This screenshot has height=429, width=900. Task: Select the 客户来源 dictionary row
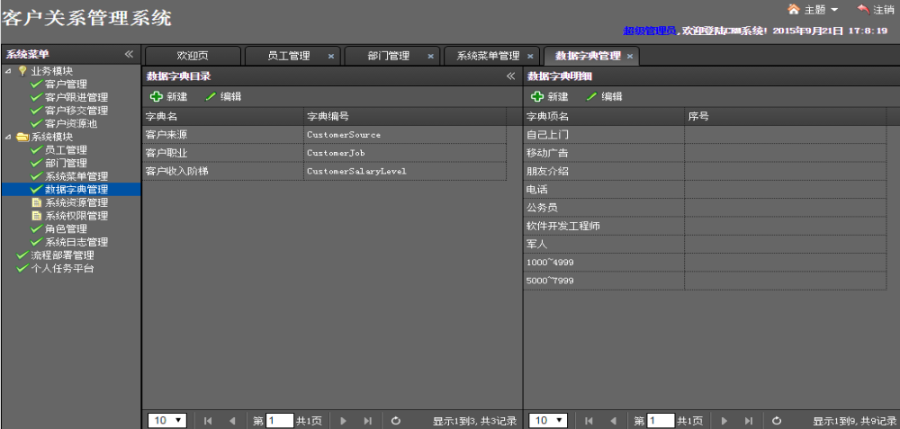pyautogui.click(x=324, y=135)
